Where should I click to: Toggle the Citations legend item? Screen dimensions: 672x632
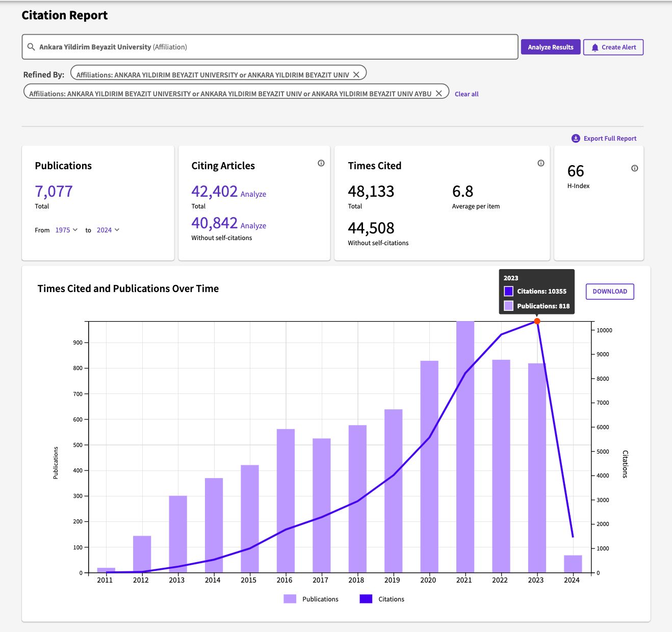click(x=382, y=599)
